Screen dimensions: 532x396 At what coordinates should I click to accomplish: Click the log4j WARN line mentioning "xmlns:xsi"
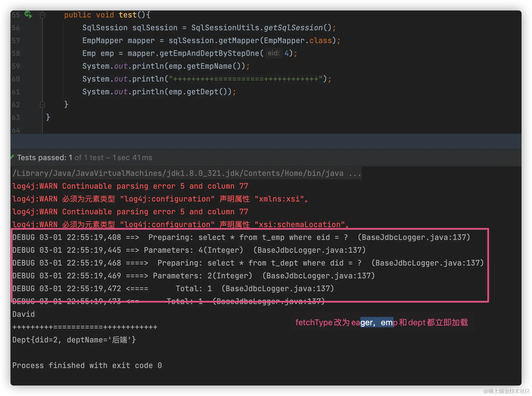click(x=160, y=199)
